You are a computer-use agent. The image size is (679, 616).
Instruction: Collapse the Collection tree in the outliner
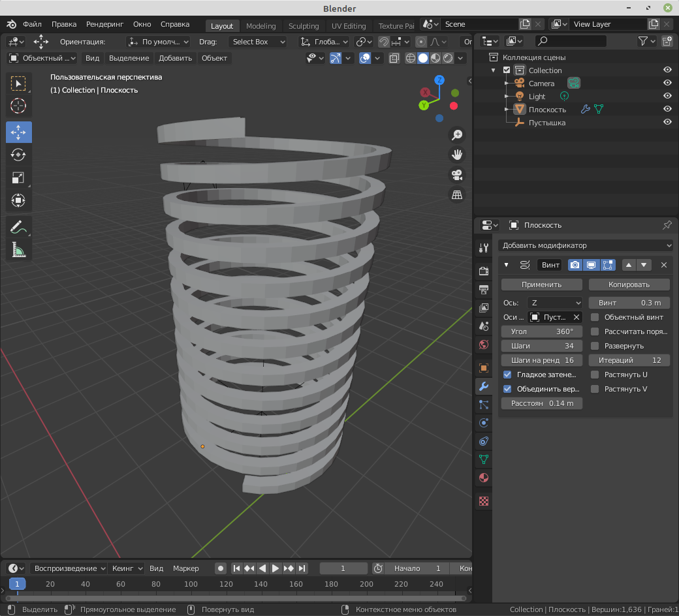click(494, 70)
